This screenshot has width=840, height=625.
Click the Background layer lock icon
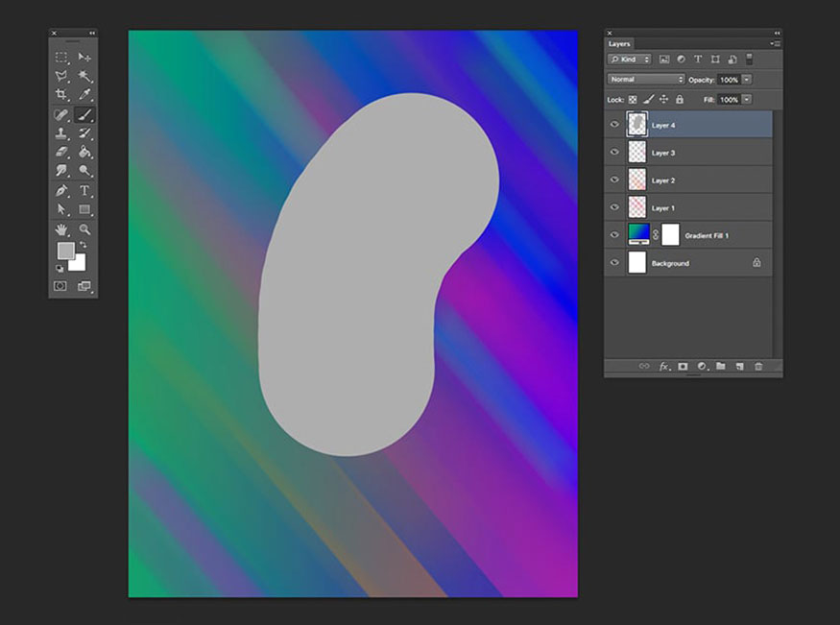pyautogui.click(x=756, y=262)
